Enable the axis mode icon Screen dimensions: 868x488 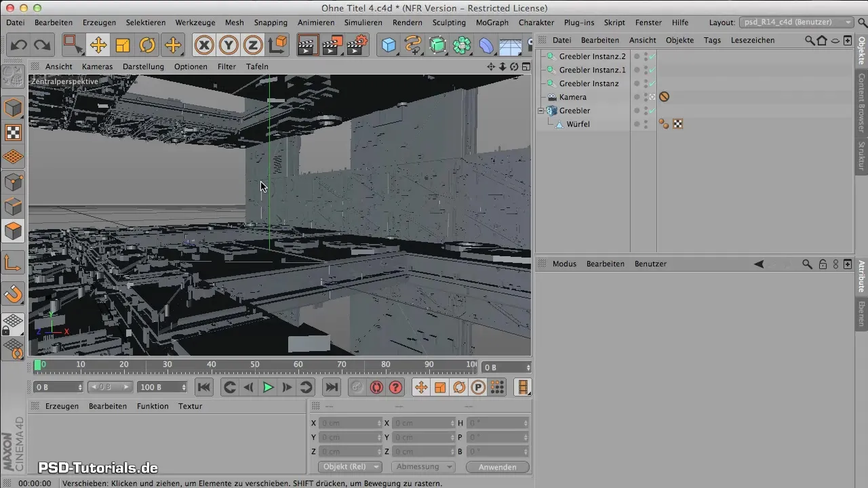14,262
